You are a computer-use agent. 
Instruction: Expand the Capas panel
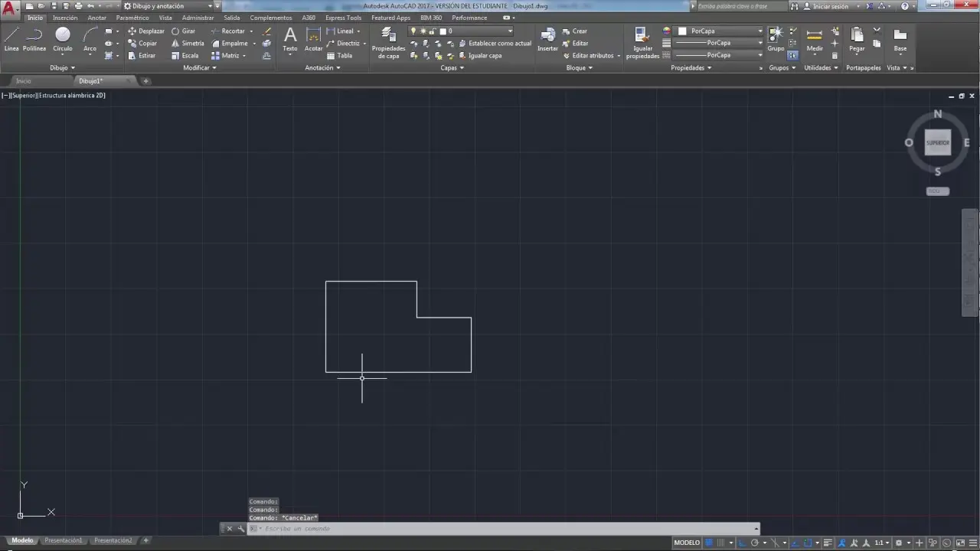point(452,68)
